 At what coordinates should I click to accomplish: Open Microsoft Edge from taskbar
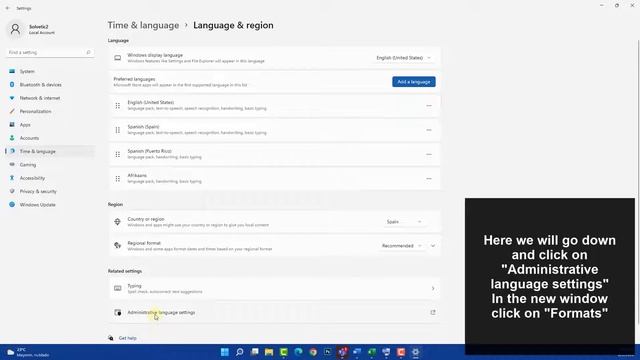pos(298,352)
